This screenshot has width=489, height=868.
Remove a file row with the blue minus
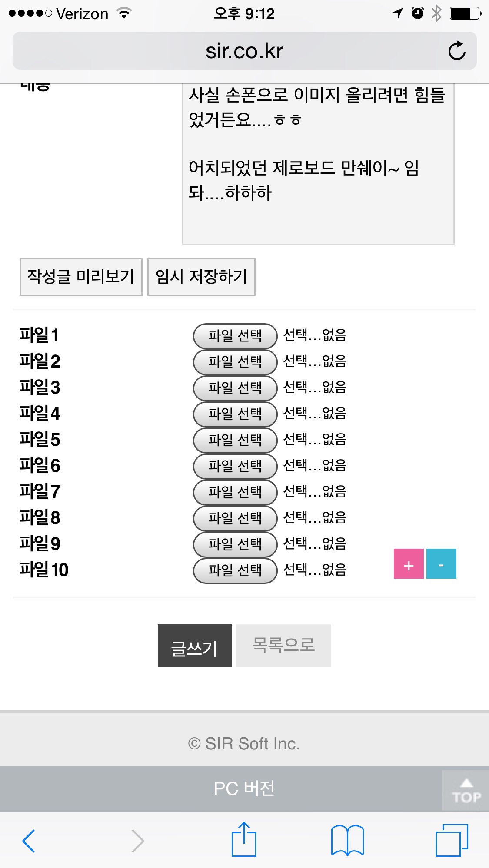coord(441,564)
